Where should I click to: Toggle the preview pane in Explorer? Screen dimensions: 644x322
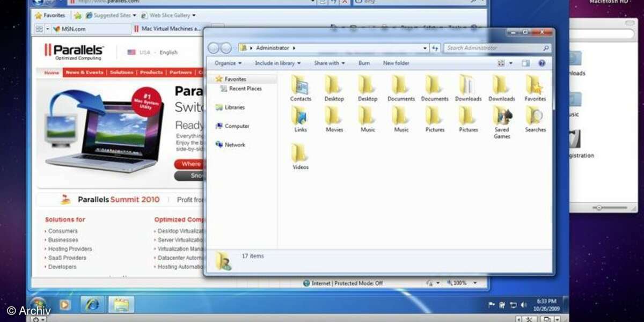525,63
